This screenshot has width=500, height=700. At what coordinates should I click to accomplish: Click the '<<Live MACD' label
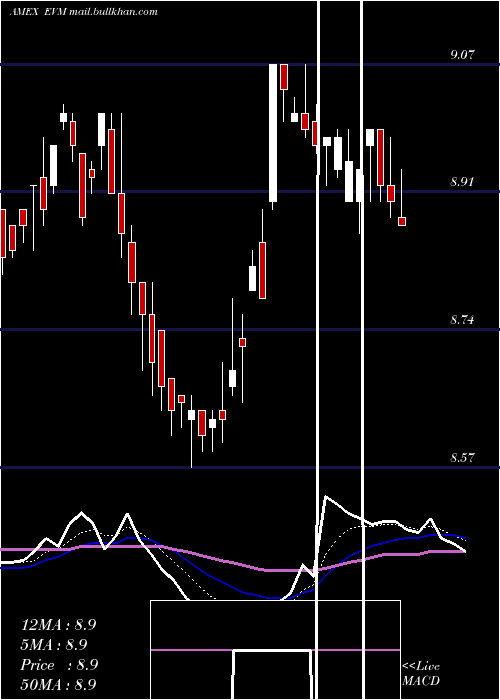coord(421,673)
